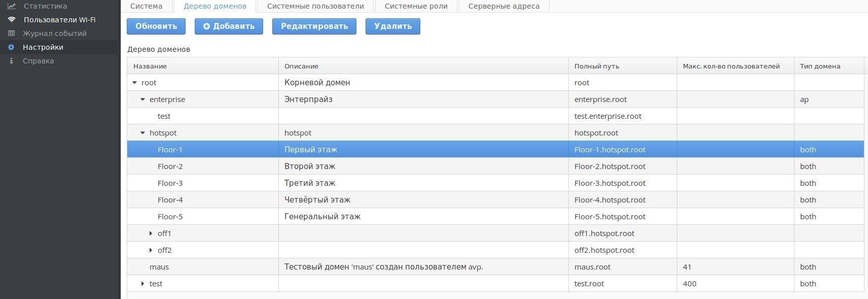
Task: Click the Settings gear icon in sidebar
Action: pyautogui.click(x=11, y=47)
